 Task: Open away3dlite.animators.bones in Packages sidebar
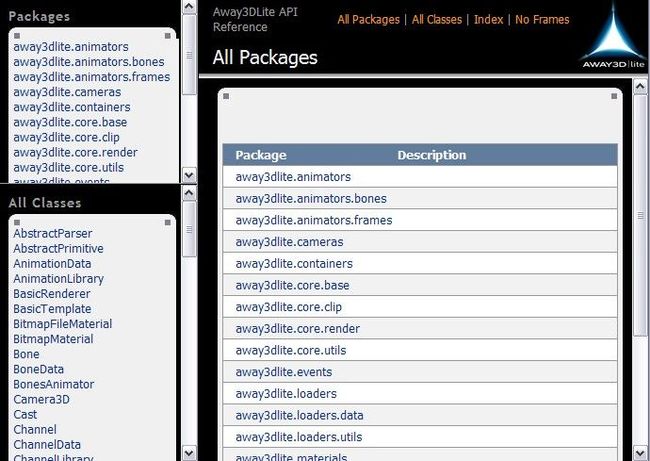pos(89,62)
